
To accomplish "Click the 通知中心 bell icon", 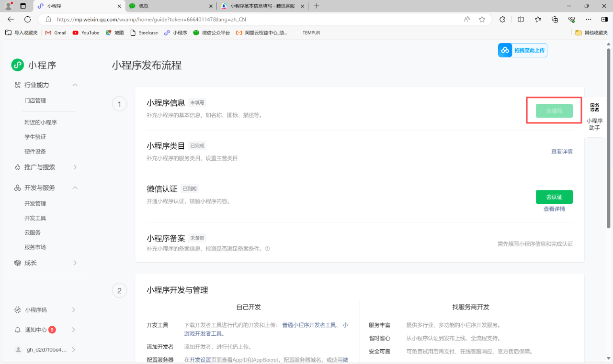I will [x=18, y=330].
